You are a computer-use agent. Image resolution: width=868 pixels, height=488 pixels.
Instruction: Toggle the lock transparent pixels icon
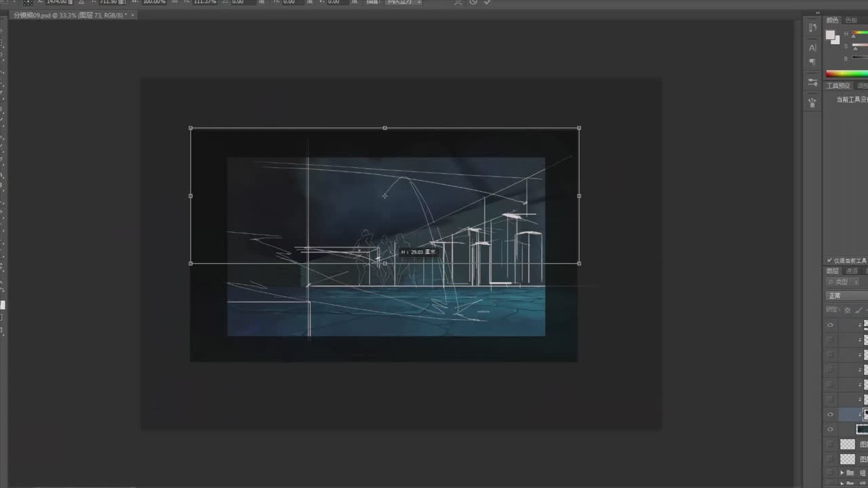pyautogui.click(x=847, y=310)
